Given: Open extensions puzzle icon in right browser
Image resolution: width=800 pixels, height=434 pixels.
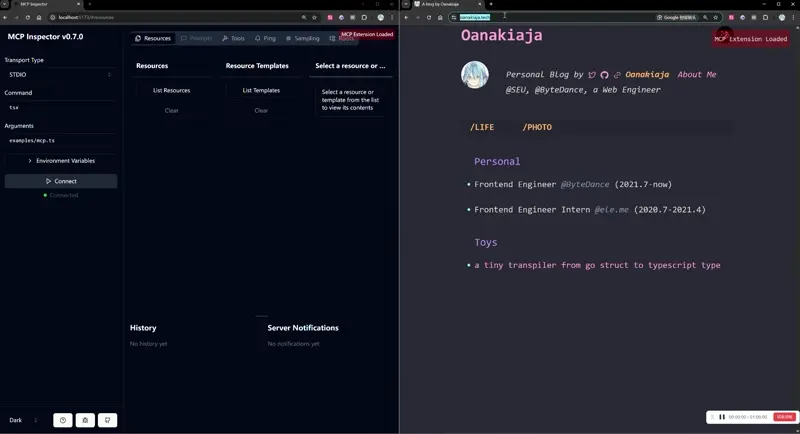Looking at the screenshot, I should point(765,17).
